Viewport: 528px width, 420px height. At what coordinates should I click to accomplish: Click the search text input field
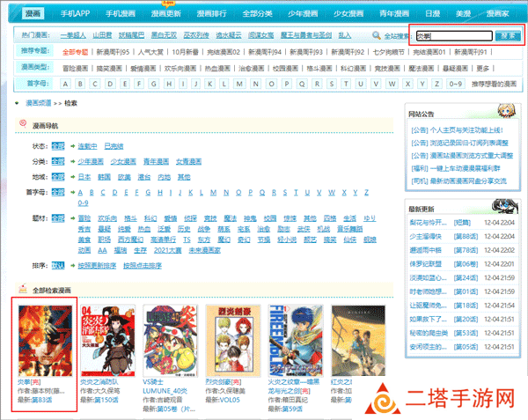point(452,36)
